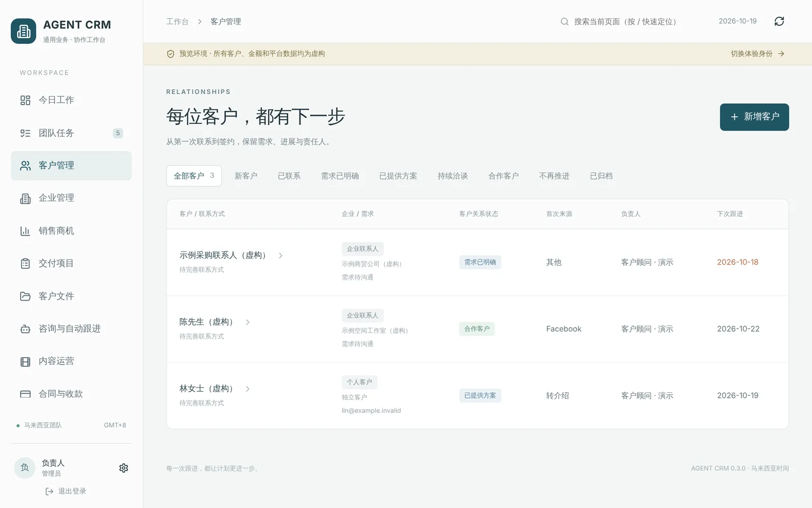Open 合同与收款 card icon
The image size is (812, 508).
[25, 394]
